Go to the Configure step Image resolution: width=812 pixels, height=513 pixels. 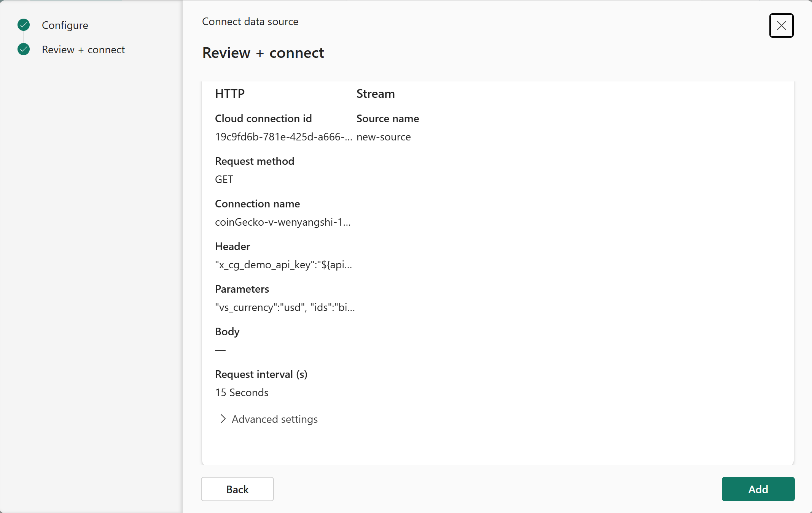[65, 25]
